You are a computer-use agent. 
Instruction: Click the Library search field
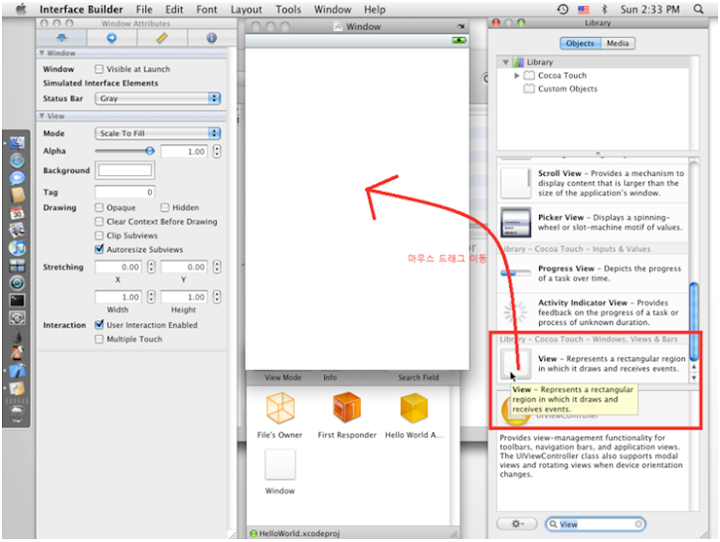click(596, 524)
